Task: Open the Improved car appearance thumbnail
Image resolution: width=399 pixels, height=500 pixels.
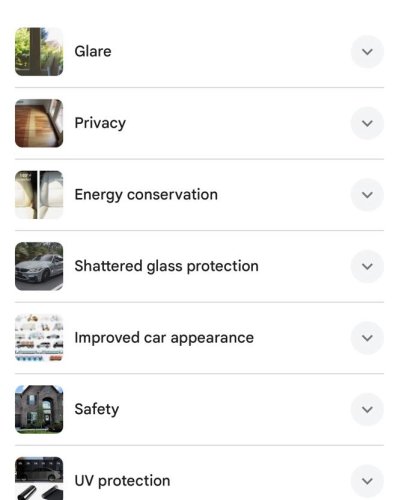Action: pyautogui.click(x=39, y=338)
